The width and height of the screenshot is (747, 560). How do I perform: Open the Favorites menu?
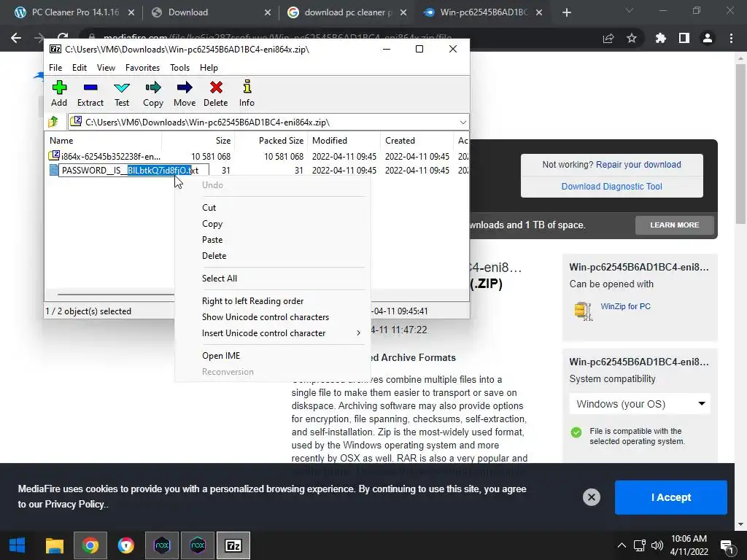click(142, 68)
